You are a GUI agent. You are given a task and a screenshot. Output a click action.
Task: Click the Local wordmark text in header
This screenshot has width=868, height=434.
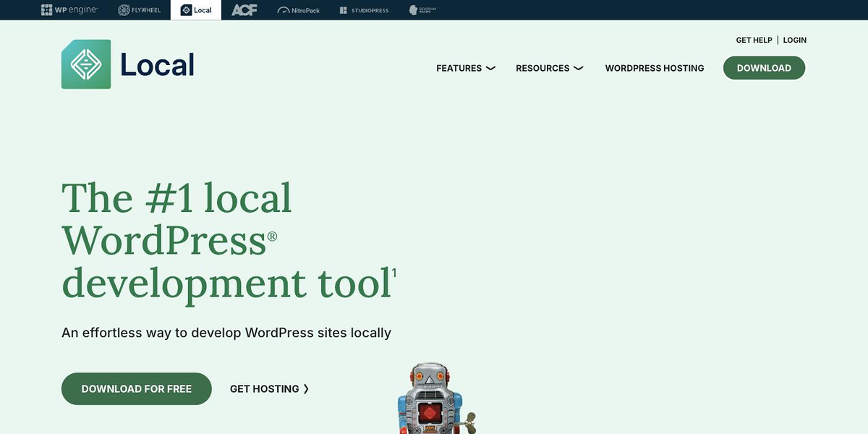click(158, 65)
